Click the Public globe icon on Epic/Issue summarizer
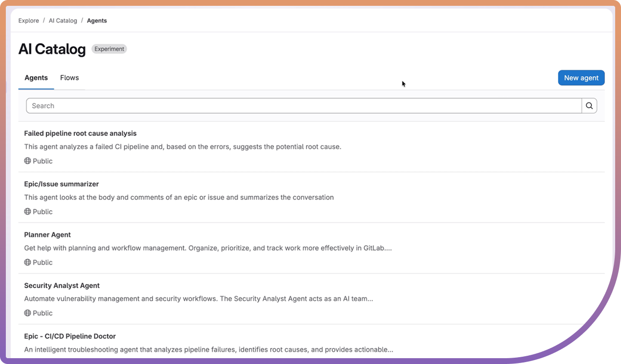 pyautogui.click(x=27, y=211)
